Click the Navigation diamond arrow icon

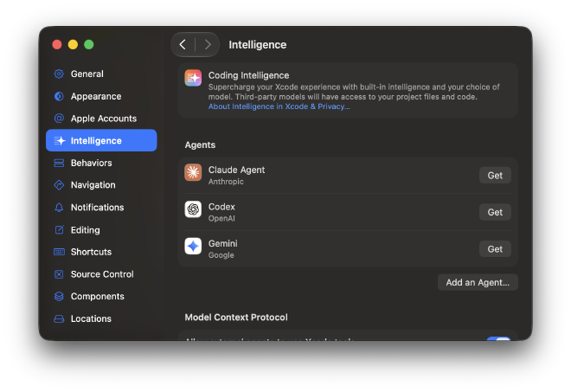[59, 185]
